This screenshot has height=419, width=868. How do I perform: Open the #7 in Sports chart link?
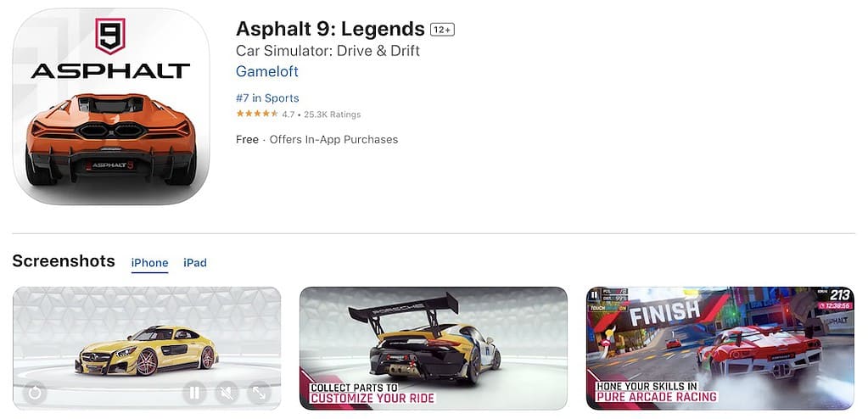267,98
